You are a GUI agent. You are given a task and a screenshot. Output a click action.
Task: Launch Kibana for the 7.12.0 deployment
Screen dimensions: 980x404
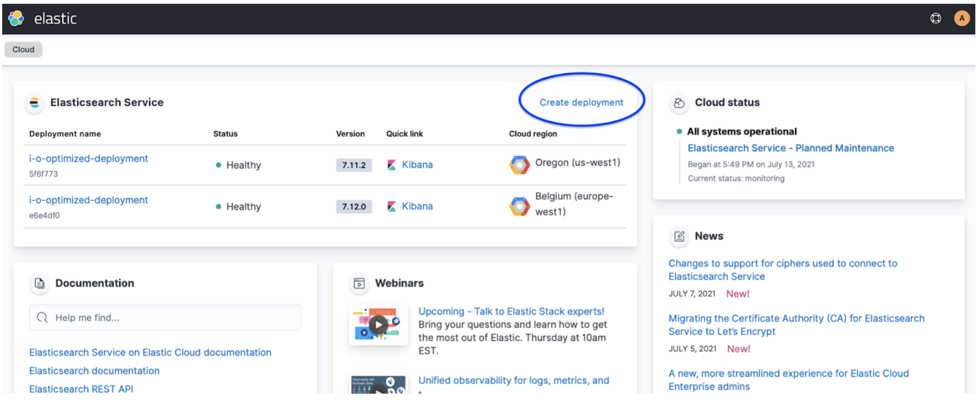416,206
